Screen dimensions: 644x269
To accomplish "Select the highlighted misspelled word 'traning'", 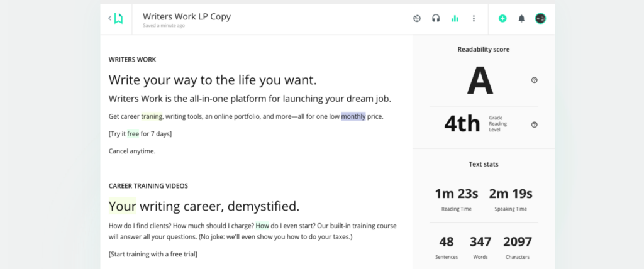I will coord(152,116).
